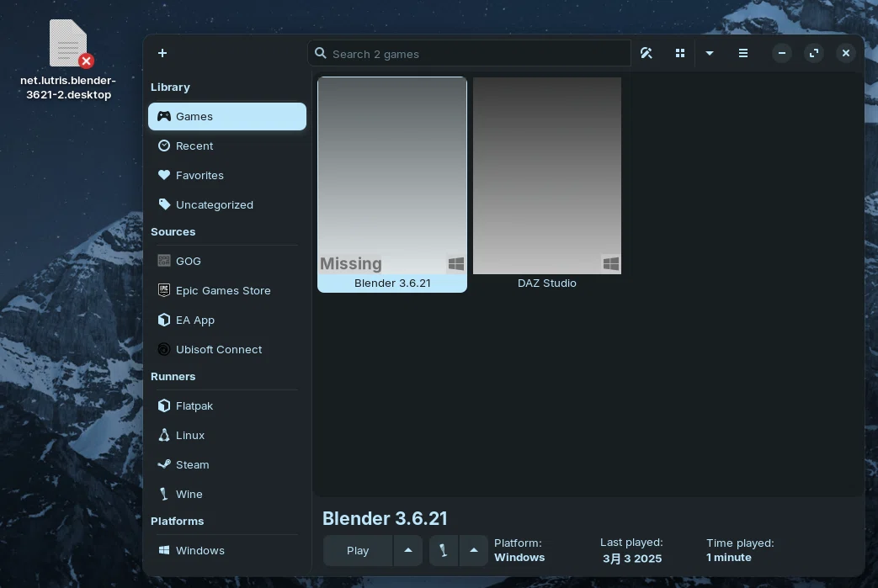The height and width of the screenshot is (588, 878).
Task: Click the Play button
Action: coord(358,551)
